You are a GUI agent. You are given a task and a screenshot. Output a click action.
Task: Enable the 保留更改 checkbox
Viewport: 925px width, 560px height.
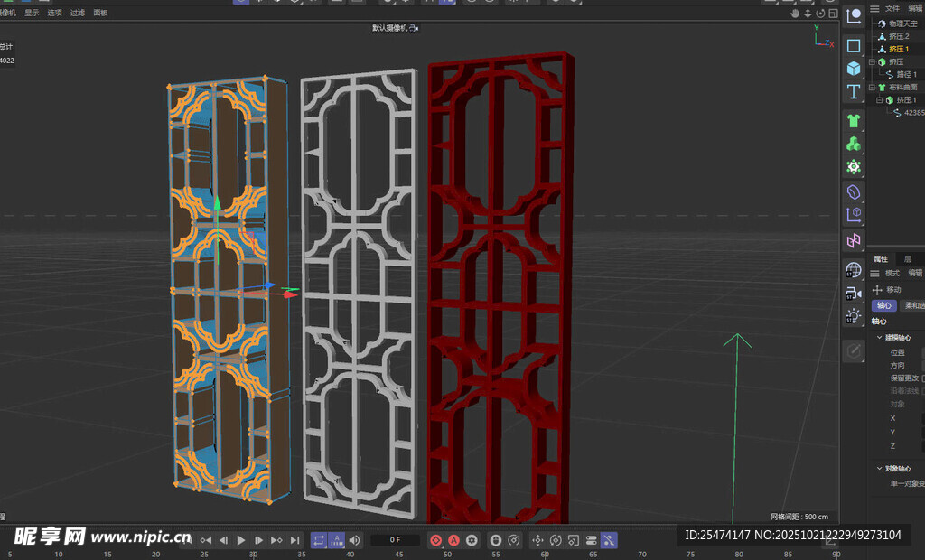pos(922,378)
